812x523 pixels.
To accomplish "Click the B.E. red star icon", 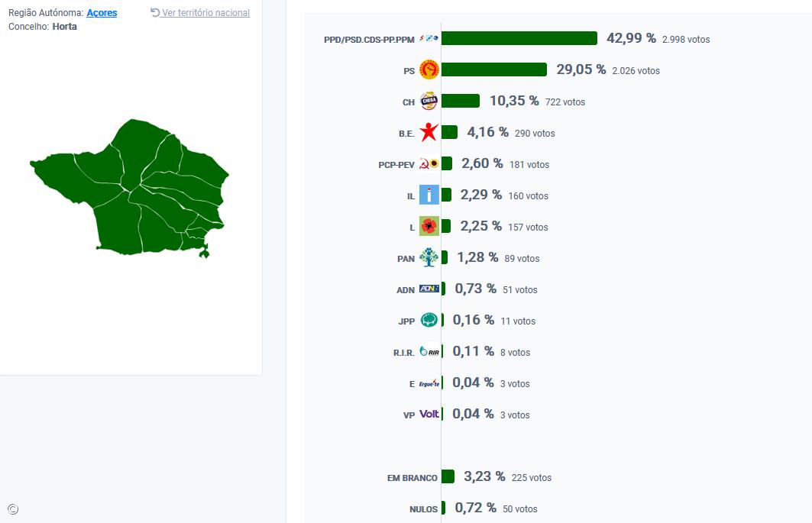I will (x=429, y=131).
